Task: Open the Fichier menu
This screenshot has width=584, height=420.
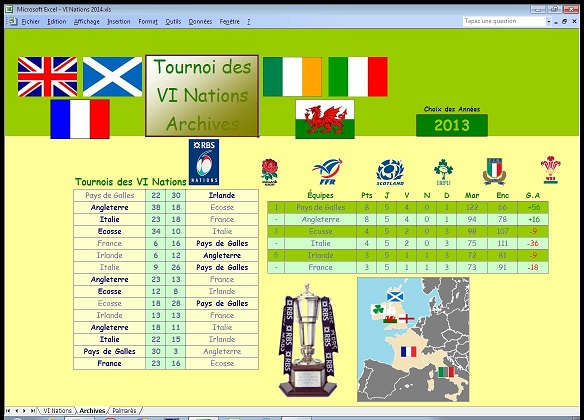Action: (31, 22)
